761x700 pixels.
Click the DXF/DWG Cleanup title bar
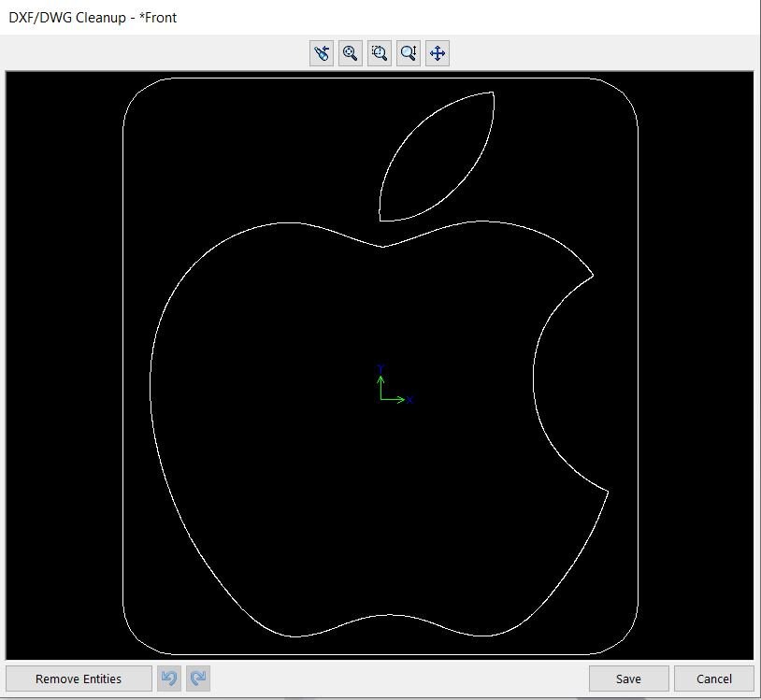click(x=93, y=17)
